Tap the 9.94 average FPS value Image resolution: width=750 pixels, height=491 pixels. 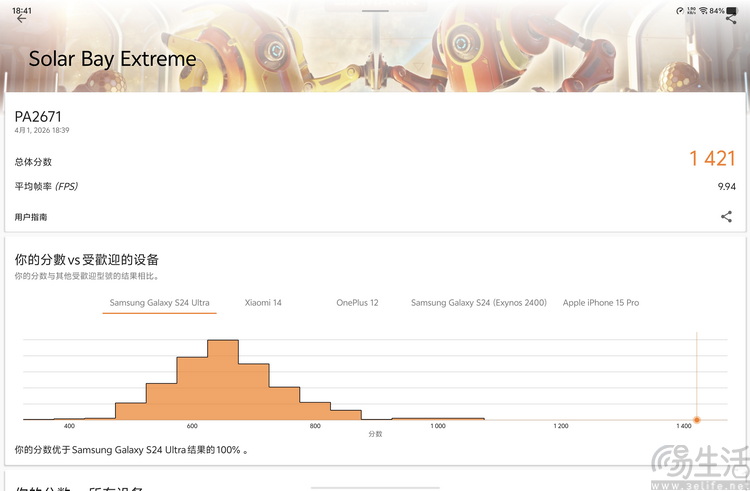pos(726,186)
